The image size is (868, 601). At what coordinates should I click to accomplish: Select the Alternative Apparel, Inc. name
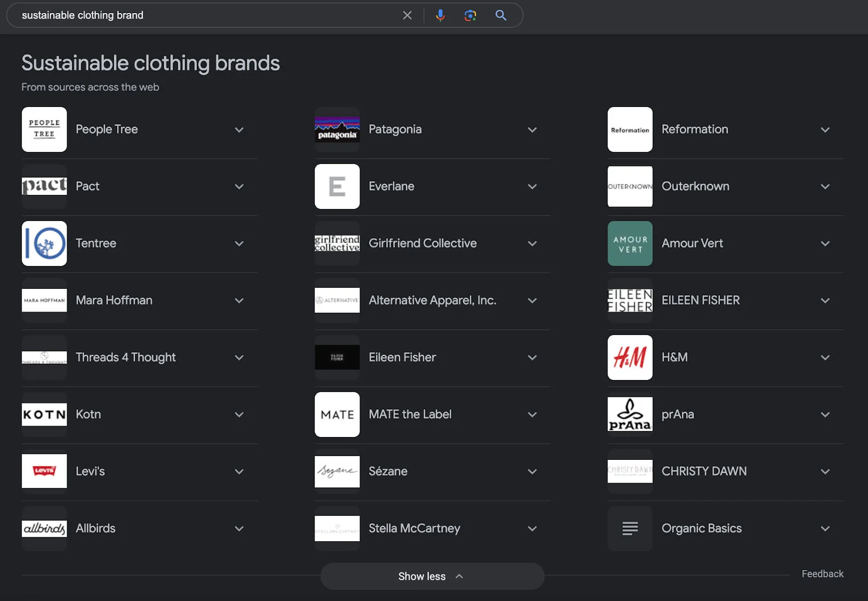tap(432, 300)
